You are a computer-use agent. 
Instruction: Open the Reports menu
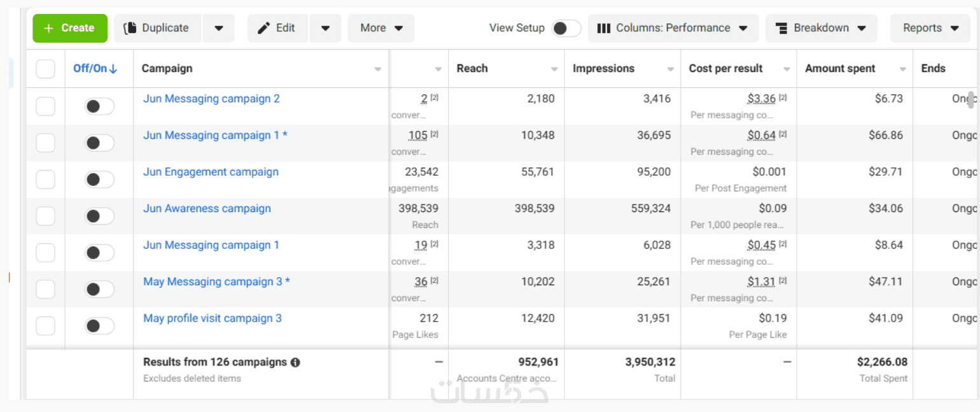(x=931, y=28)
